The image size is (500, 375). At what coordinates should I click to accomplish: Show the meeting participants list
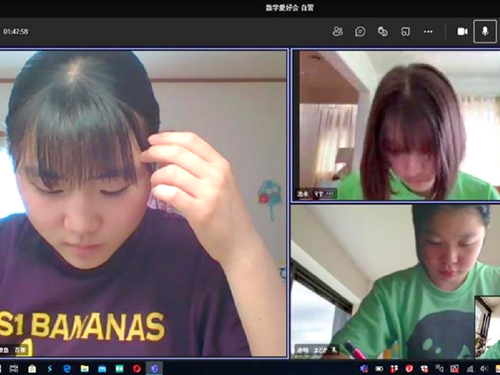[x=337, y=31]
